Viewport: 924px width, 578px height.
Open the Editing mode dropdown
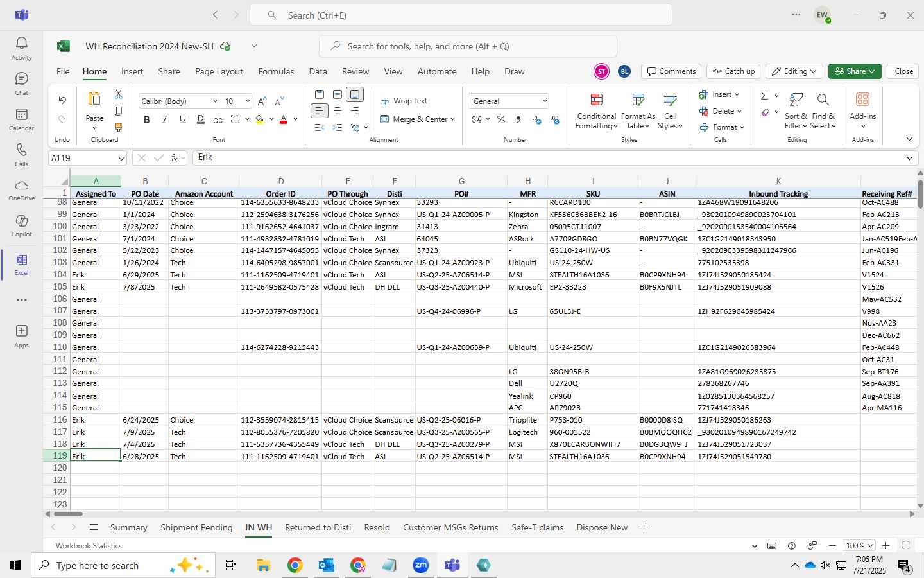[795, 71]
